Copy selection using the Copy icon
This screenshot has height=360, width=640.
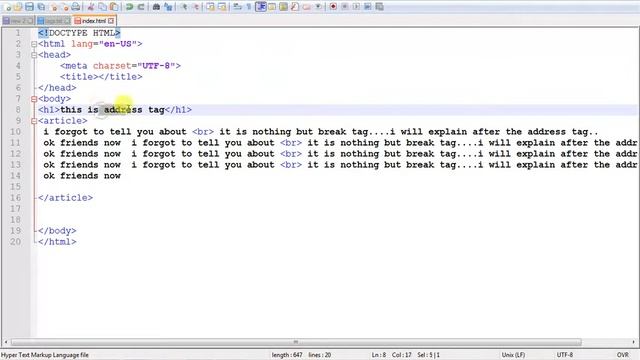(102, 7)
